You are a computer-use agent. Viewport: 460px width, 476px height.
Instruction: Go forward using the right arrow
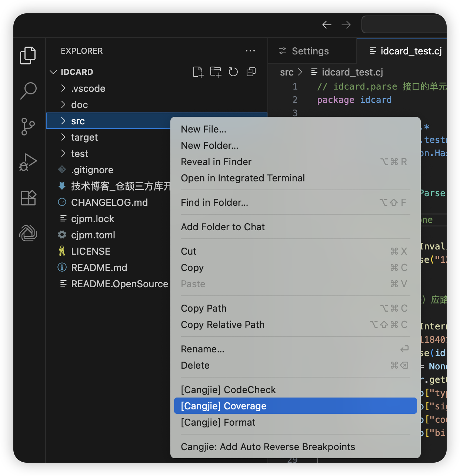coord(346,25)
